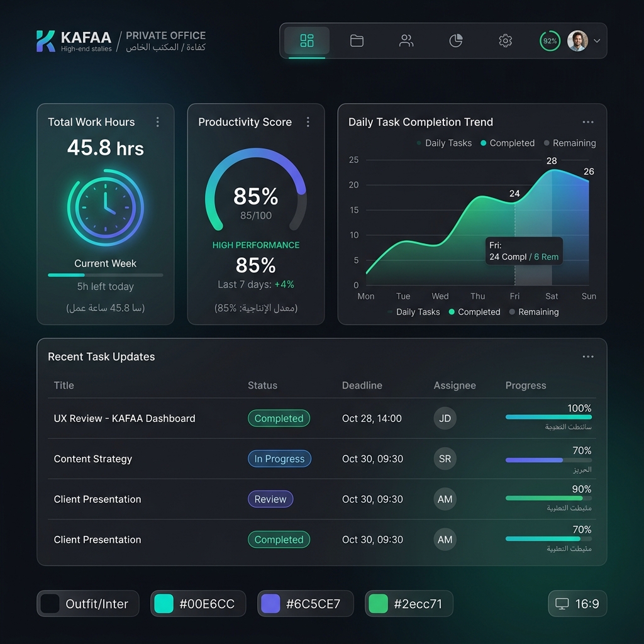This screenshot has width=644, height=644.
Task: Open Daily Task Completion Trend options
Action: pyautogui.click(x=588, y=122)
